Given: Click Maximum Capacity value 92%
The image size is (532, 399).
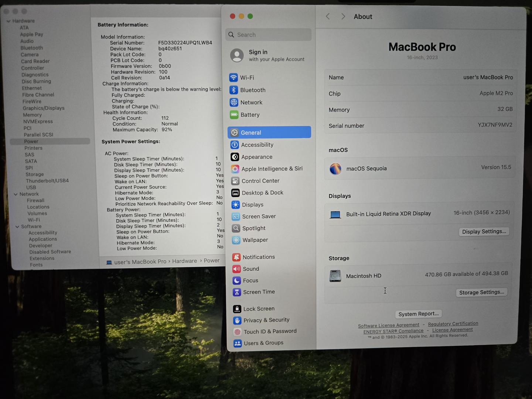Looking at the screenshot, I should 167,130.
